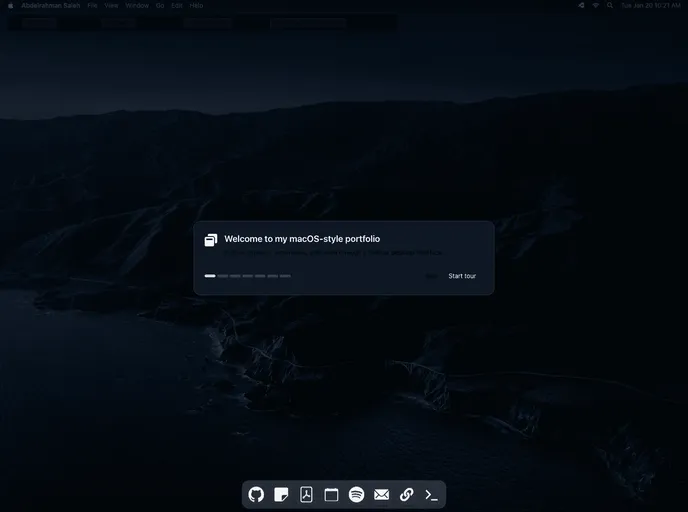Launch Spotify from the dock
This screenshot has width=688, height=512.
(x=356, y=494)
